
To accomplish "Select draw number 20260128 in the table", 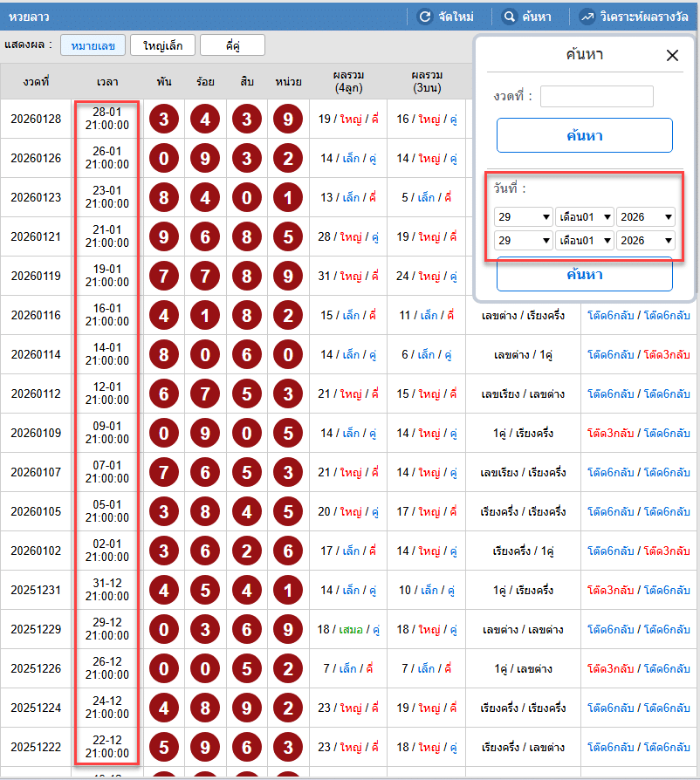I will pos(36,120).
